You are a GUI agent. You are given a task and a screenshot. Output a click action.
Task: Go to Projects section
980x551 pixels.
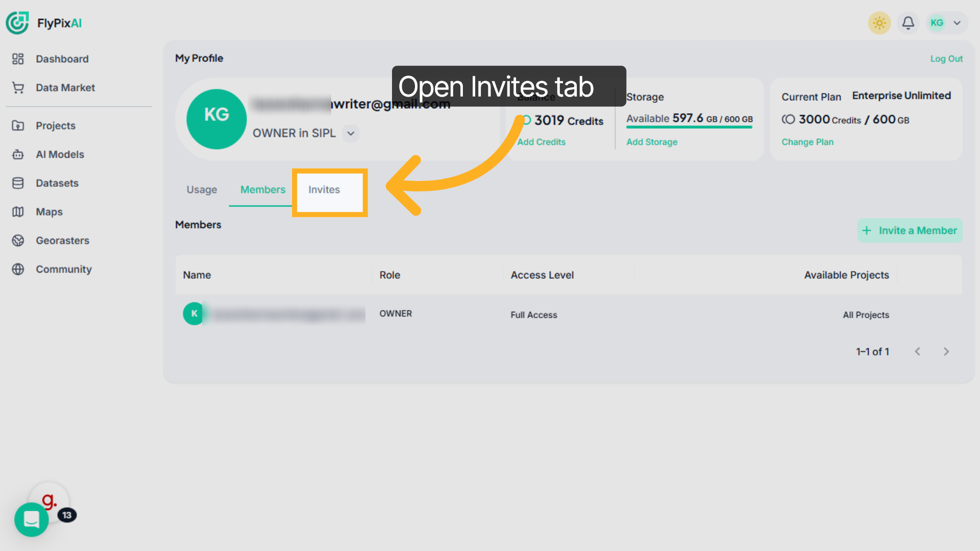(x=56, y=126)
